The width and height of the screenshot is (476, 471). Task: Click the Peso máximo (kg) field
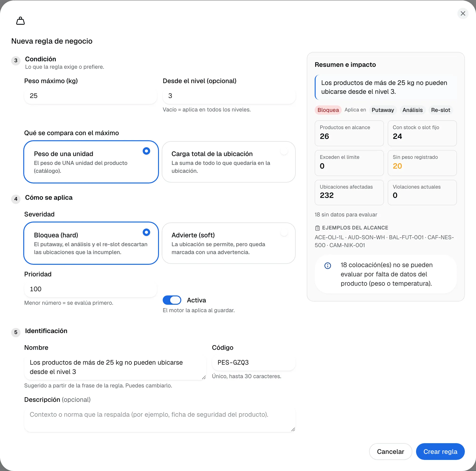(x=90, y=96)
